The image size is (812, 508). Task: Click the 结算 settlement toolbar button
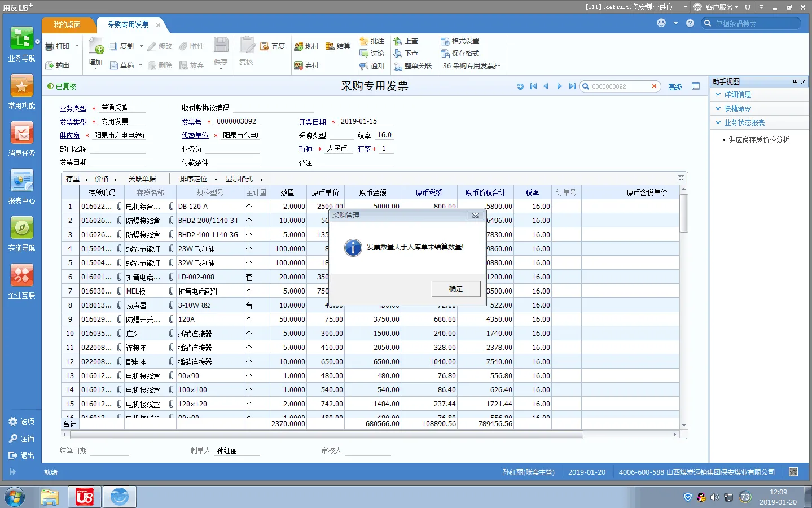(338, 46)
